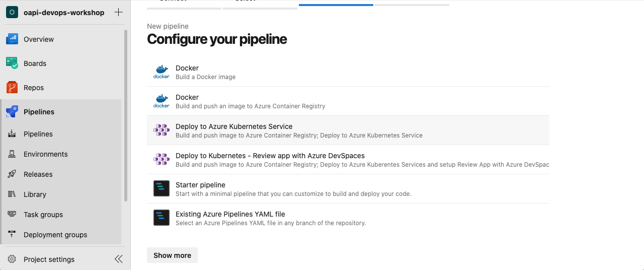Viewport: 644px width, 270px height.
Task: Open Project settings gear icon
Action: (12, 259)
